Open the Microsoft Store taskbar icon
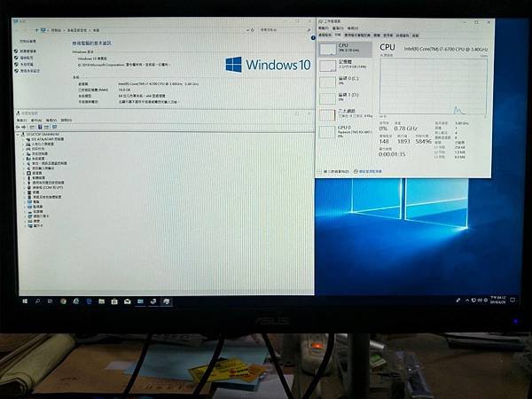 pos(114,301)
